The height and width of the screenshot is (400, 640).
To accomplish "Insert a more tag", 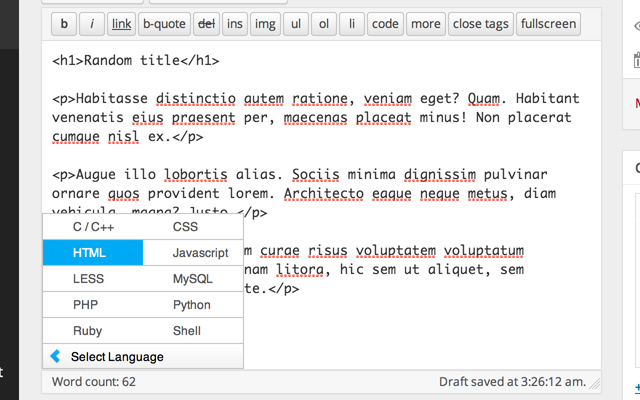I will (425, 23).
